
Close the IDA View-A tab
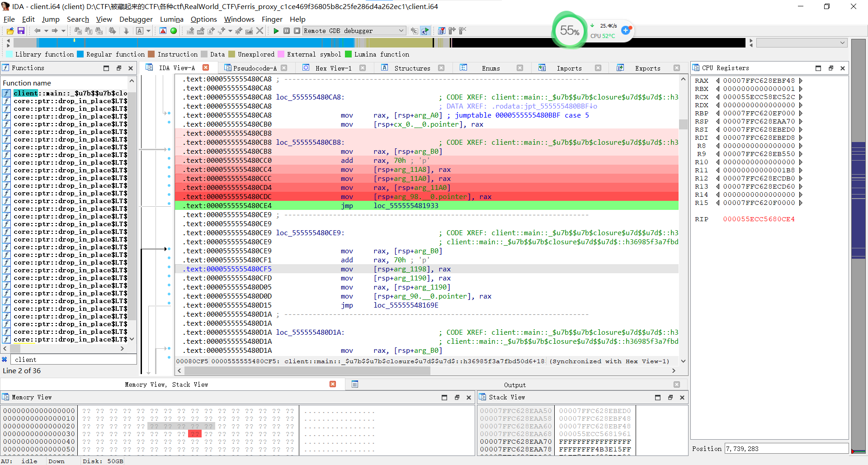[206, 67]
